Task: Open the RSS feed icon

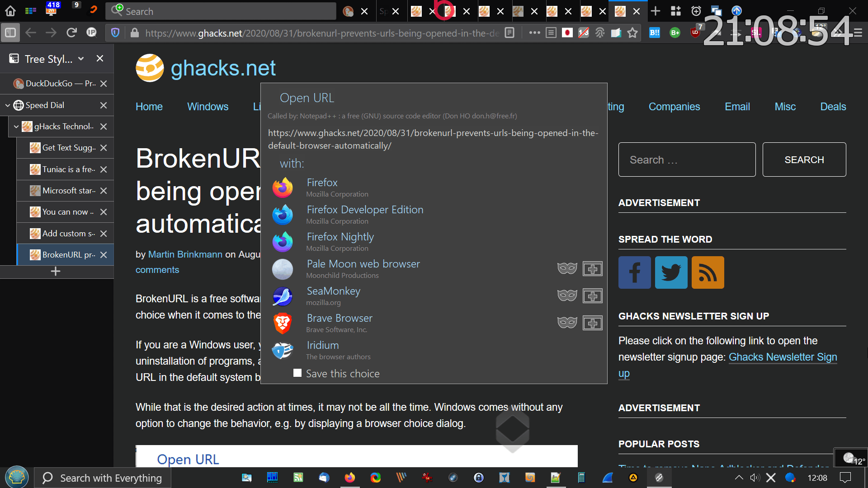Action: (x=708, y=272)
